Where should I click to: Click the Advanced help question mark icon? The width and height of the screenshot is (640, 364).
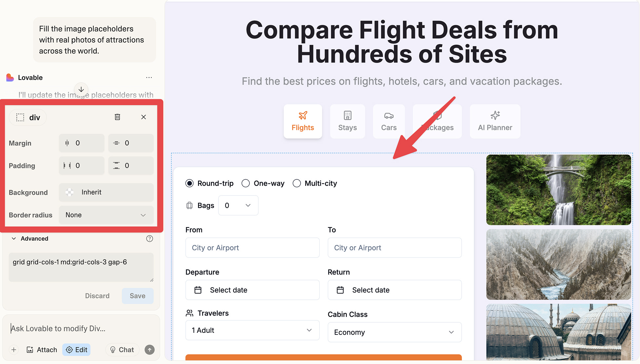coord(150,239)
